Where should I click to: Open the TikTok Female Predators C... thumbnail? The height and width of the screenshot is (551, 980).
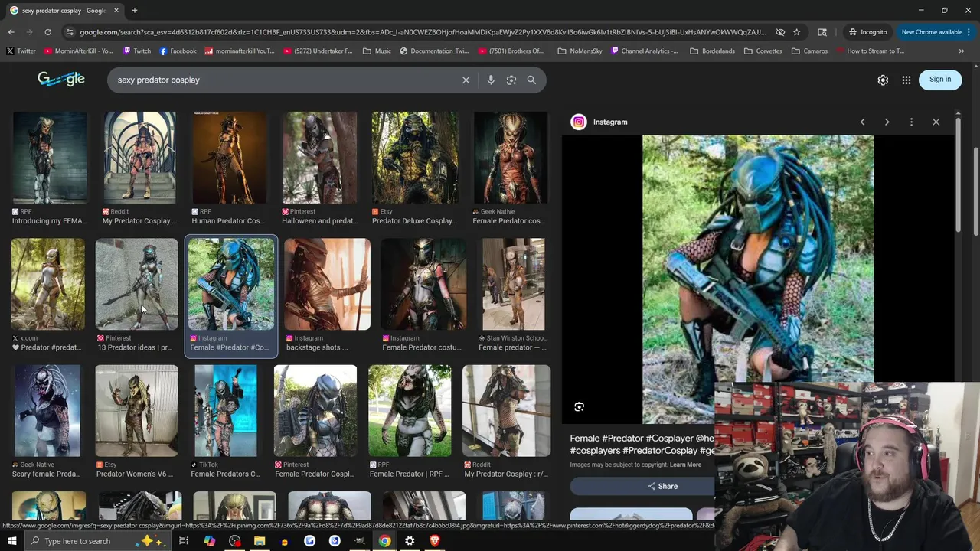(226, 410)
